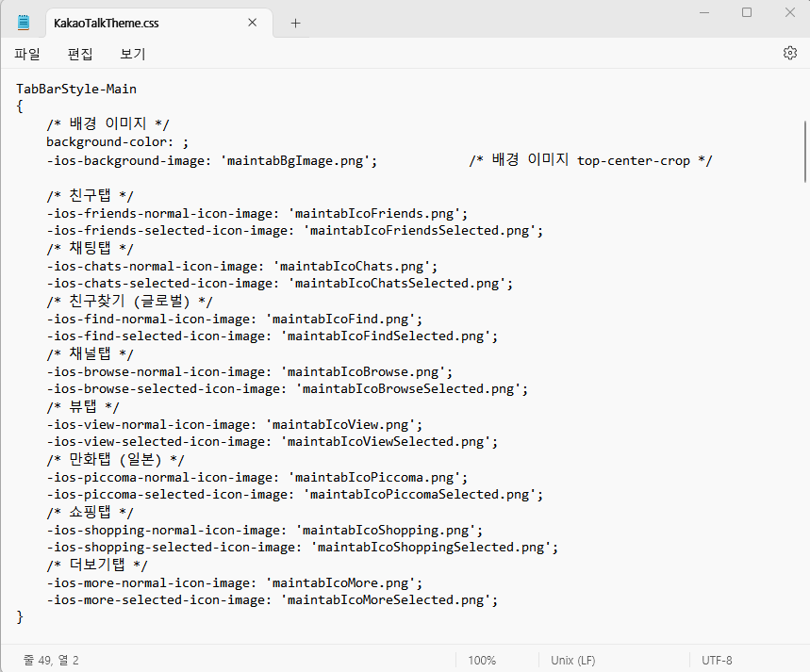Open the settings gear icon
The width and height of the screenshot is (810, 672).
click(x=790, y=53)
